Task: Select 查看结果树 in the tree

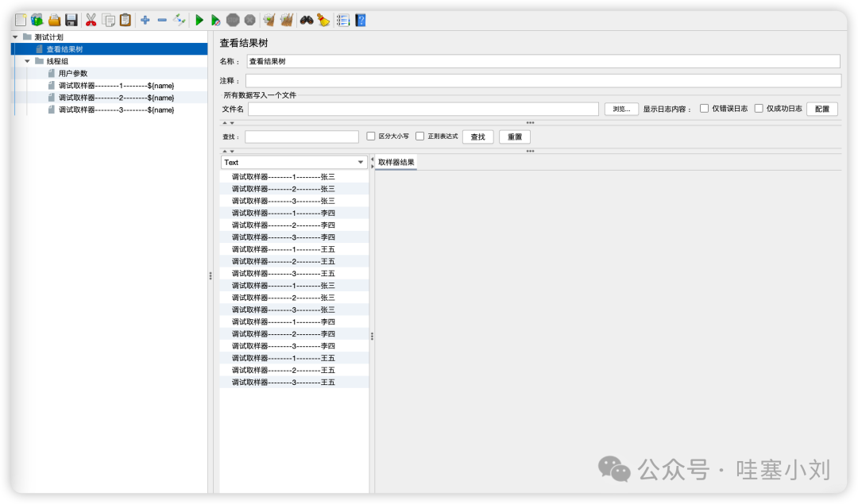Action: [64, 49]
